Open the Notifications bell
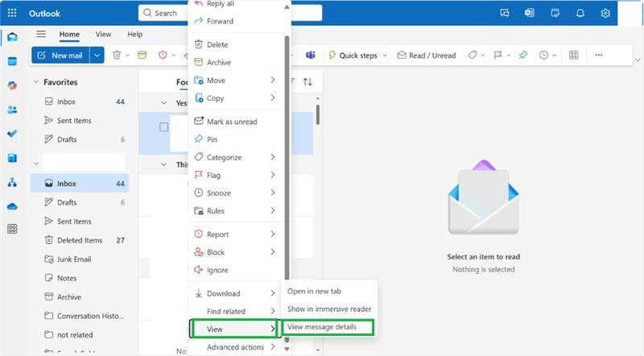 580,13
